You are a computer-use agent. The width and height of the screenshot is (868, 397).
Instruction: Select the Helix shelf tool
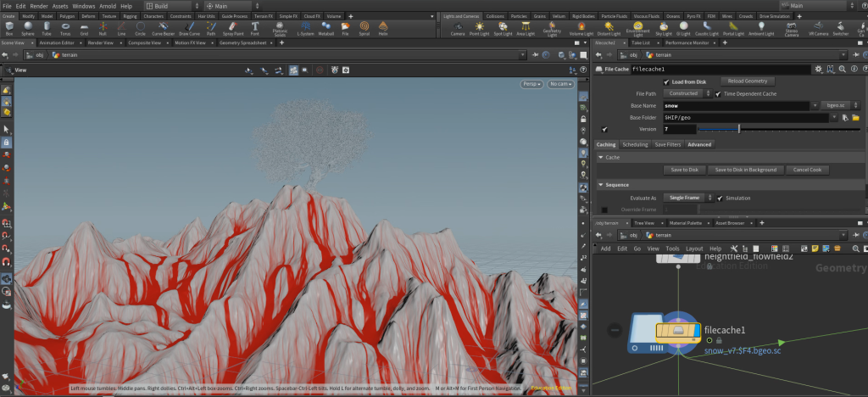click(x=383, y=28)
